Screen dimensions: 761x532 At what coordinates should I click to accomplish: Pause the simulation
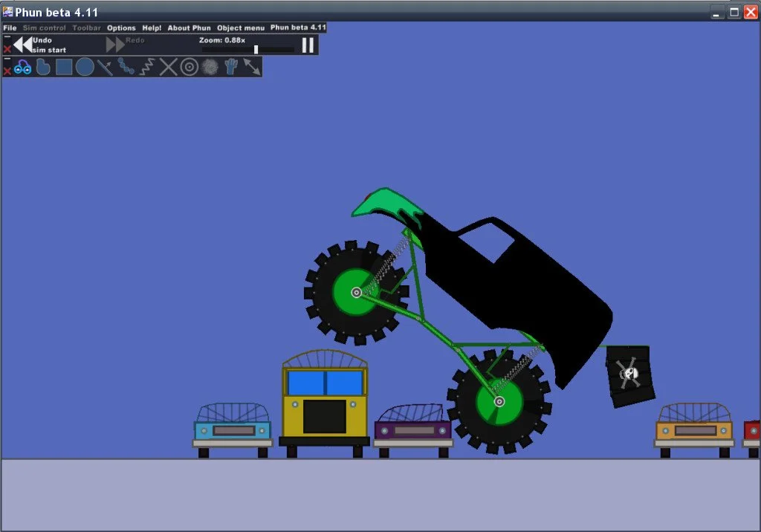(x=308, y=45)
